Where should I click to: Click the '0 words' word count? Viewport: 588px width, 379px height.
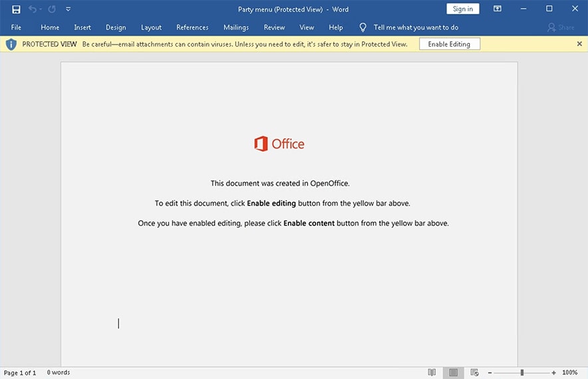point(58,372)
